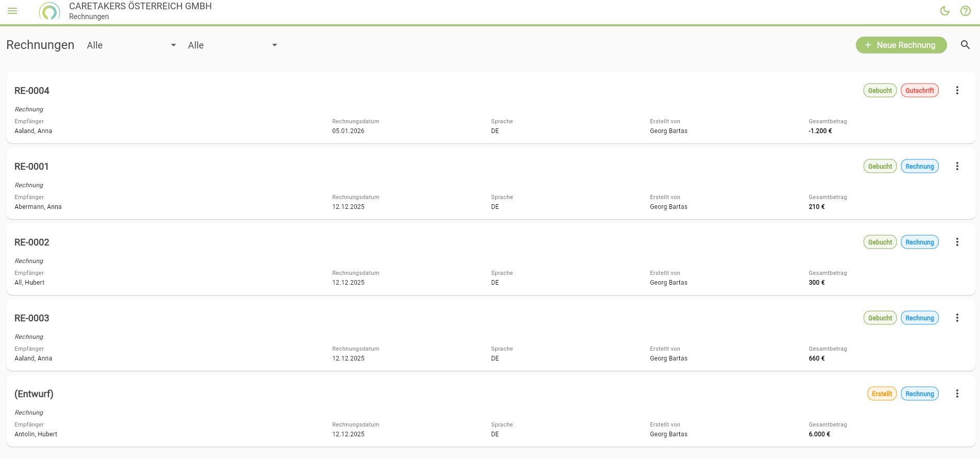Select the Empfänger Aaland, Anna on RE-0003
Screen dimensions: 980x459
pyautogui.click(x=33, y=358)
